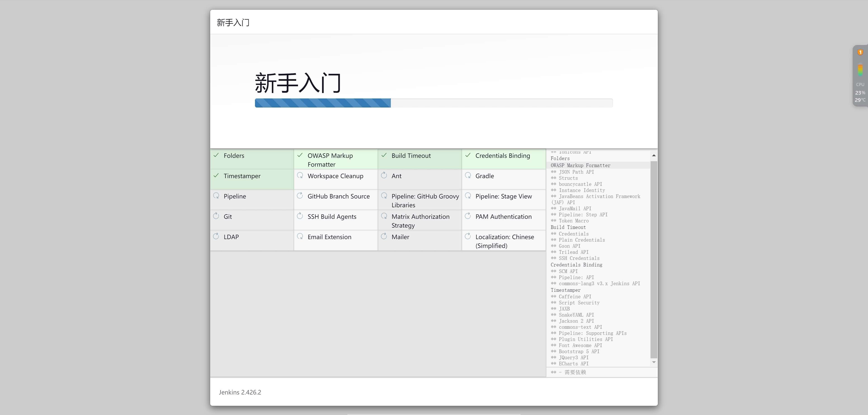The width and height of the screenshot is (868, 415).
Task: Click the checkmark icon beside Folders
Action: coord(216,155)
